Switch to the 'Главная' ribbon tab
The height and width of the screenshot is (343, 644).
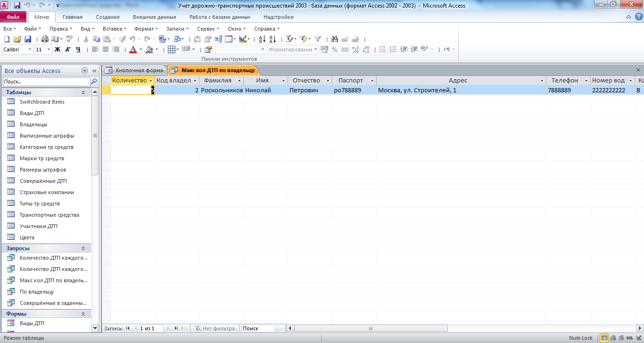(x=73, y=17)
